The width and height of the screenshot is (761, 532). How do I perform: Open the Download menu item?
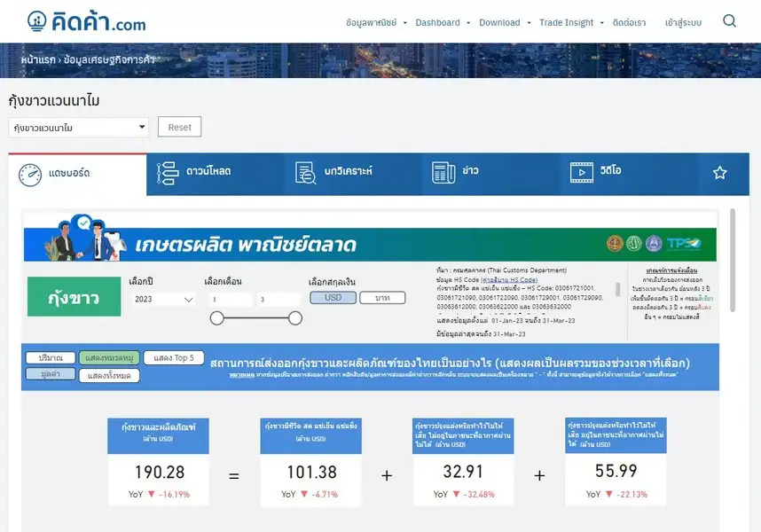pos(499,22)
